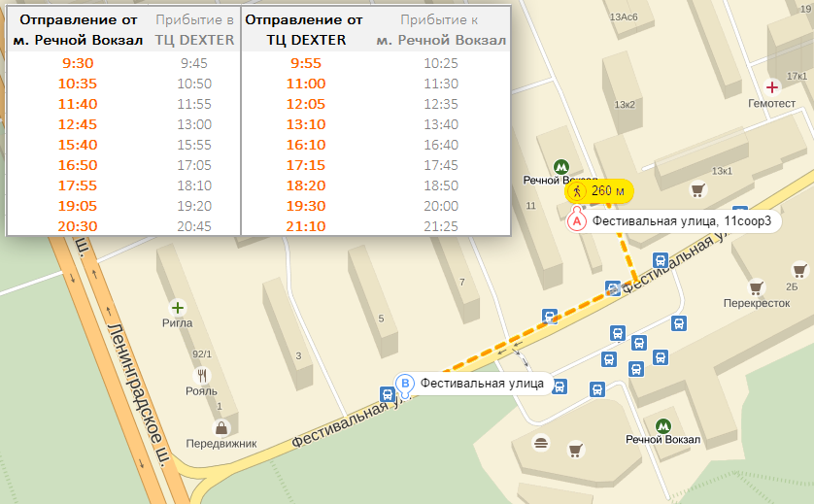Image resolution: width=814 pixels, height=504 pixels.
Task: Click the 10:25 arrival time
Action: pos(441,63)
